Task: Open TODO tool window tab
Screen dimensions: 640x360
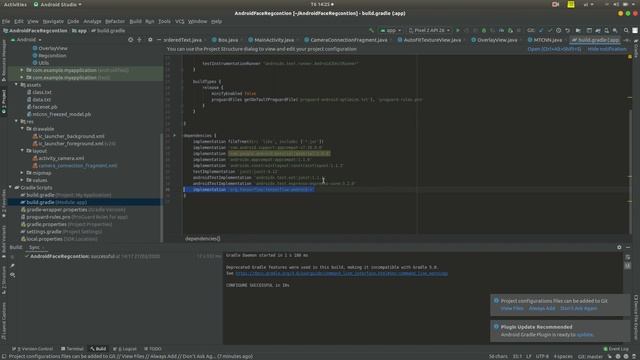Action: [153, 349]
